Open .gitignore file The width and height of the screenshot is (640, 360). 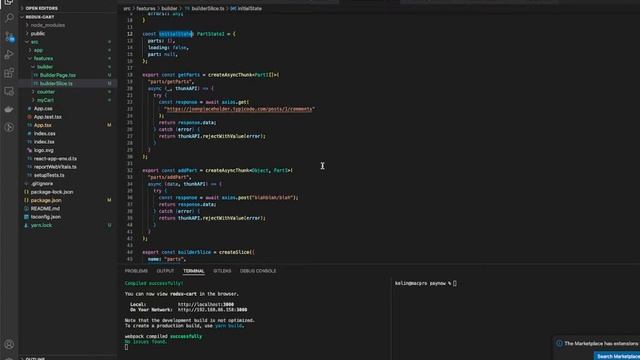coord(42,184)
